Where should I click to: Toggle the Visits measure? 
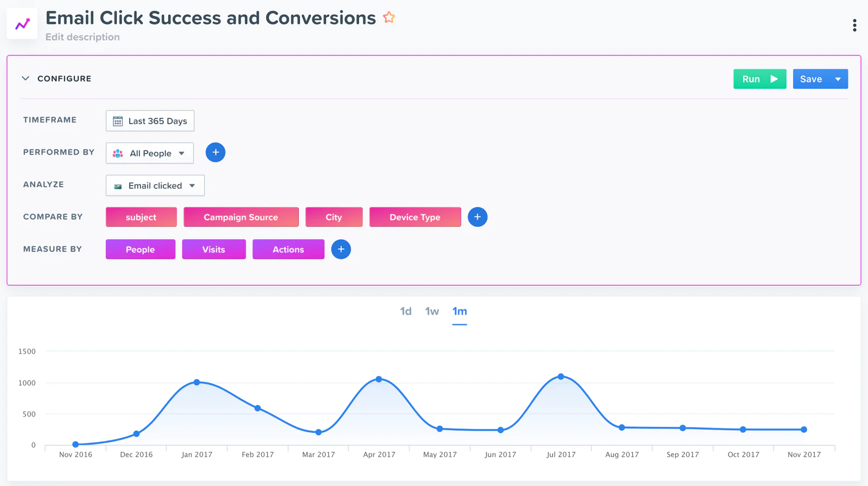coord(214,250)
